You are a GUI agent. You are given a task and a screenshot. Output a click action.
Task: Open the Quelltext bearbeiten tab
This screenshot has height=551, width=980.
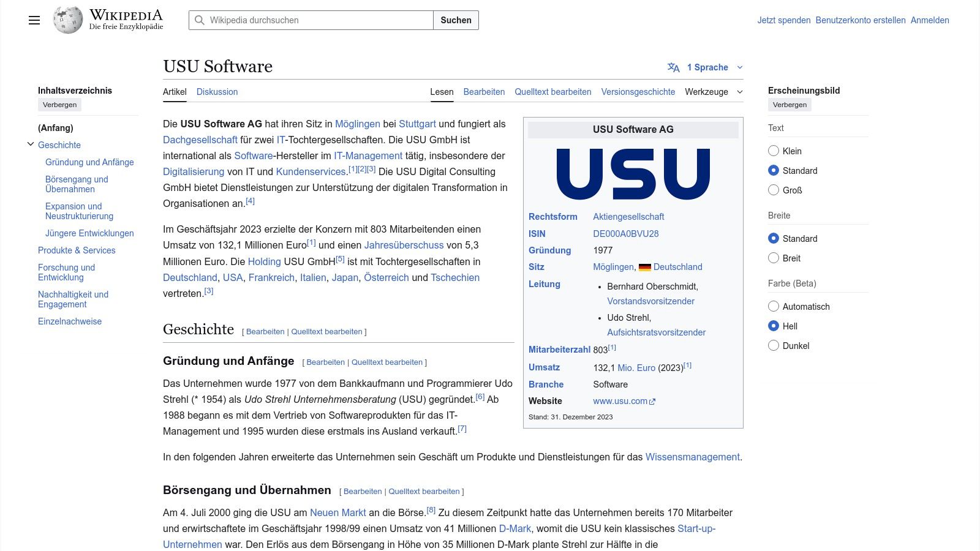(553, 92)
